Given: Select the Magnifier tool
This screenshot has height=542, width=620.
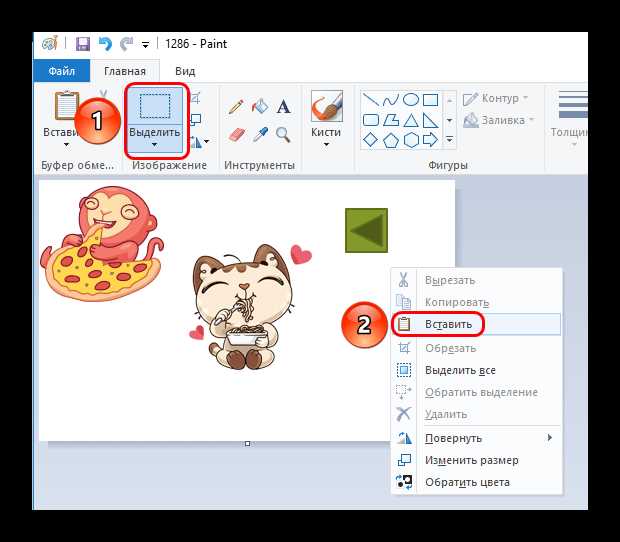Looking at the screenshot, I should point(283,135).
